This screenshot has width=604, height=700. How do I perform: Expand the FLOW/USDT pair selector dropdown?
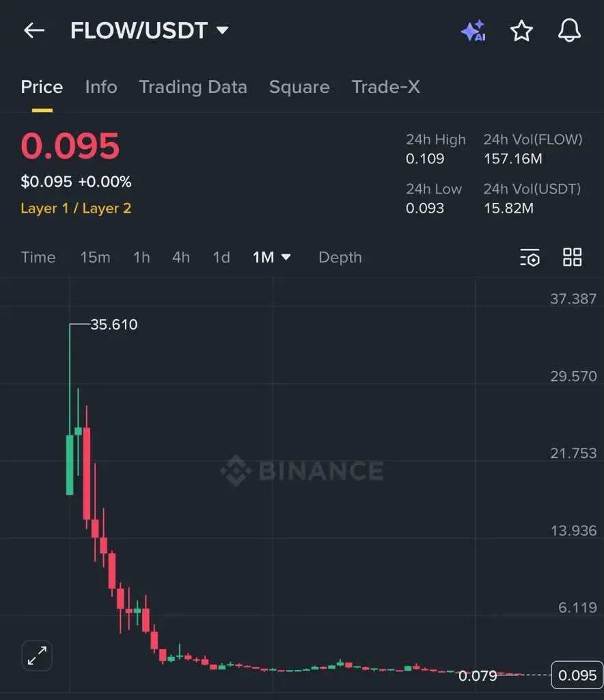click(222, 30)
